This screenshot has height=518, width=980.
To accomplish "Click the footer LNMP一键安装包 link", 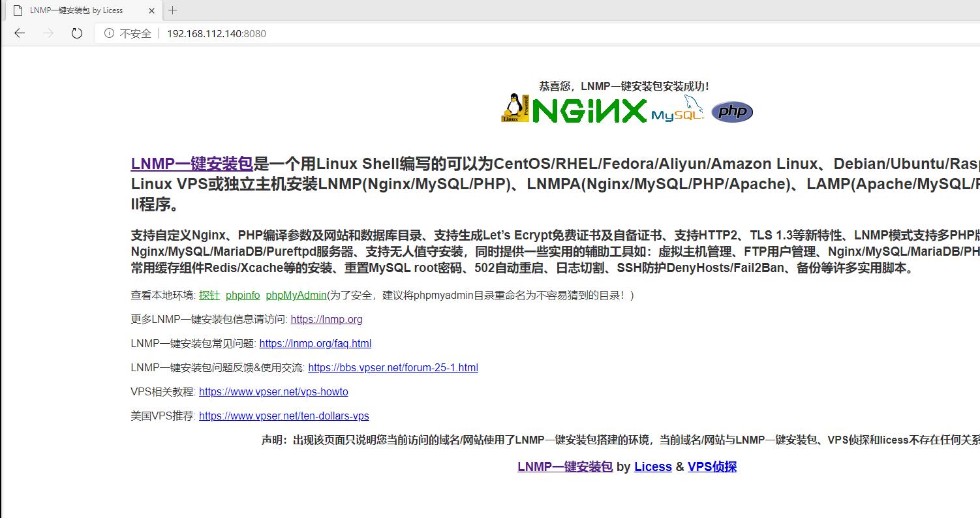I will click(565, 466).
